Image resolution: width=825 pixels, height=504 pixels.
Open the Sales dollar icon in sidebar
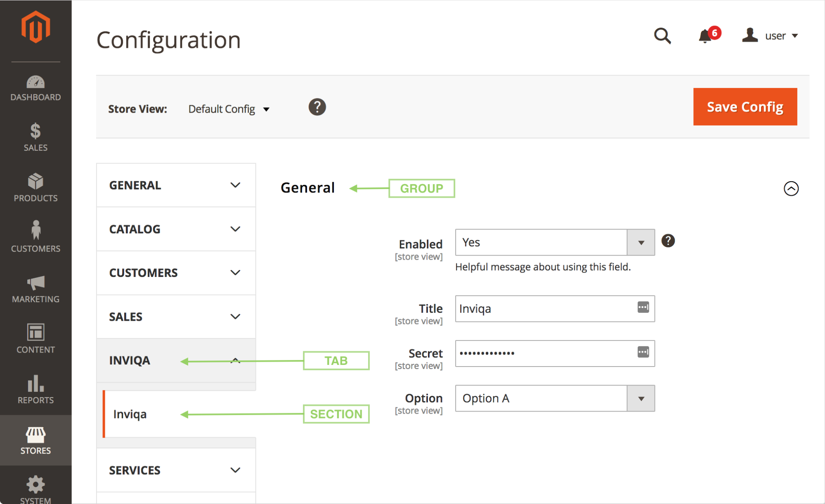click(x=35, y=131)
